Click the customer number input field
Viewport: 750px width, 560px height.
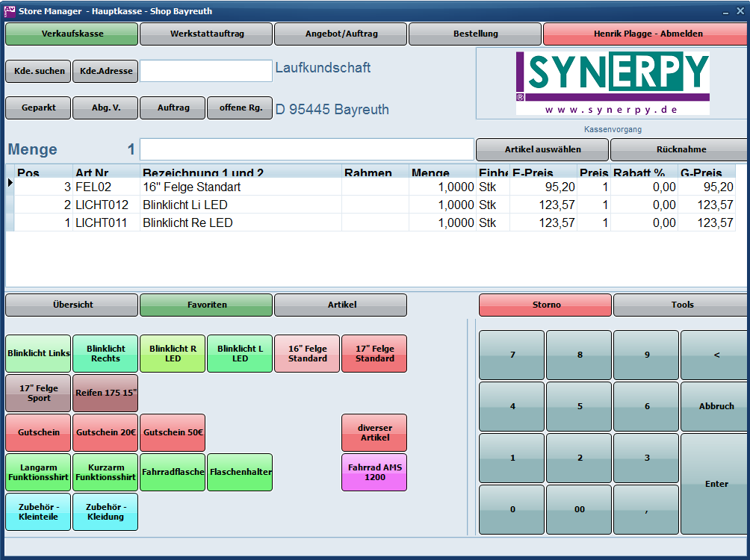206,71
